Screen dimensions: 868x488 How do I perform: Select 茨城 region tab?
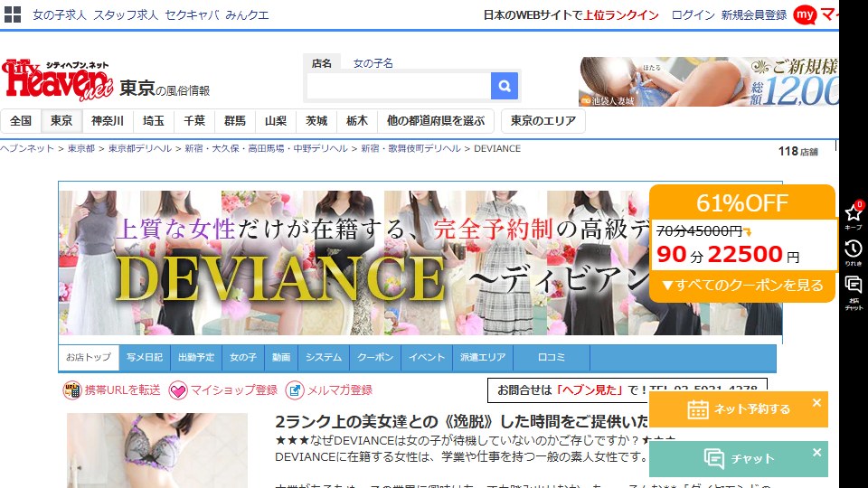316,120
